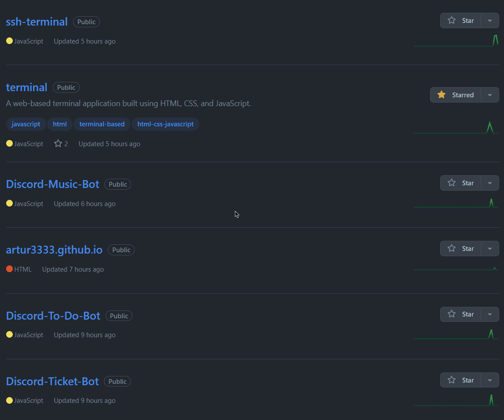The height and width of the screenshot is (420, 504).
Task: Open star list dropdown for Discord-Music-Bot
Action: 490,183
